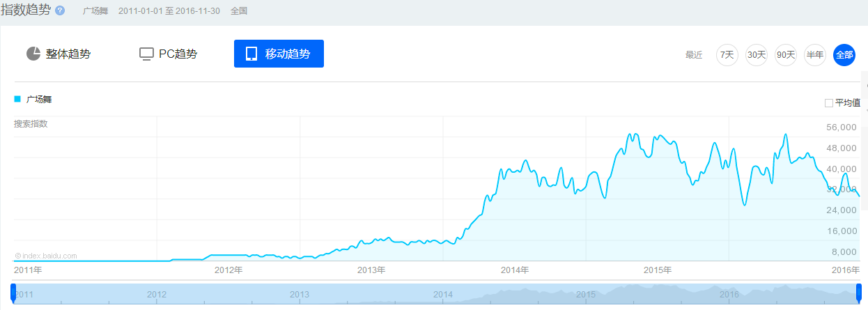Click 2012 on the bottom range bar
Screen dimensions: 868x310
[157, 294]
